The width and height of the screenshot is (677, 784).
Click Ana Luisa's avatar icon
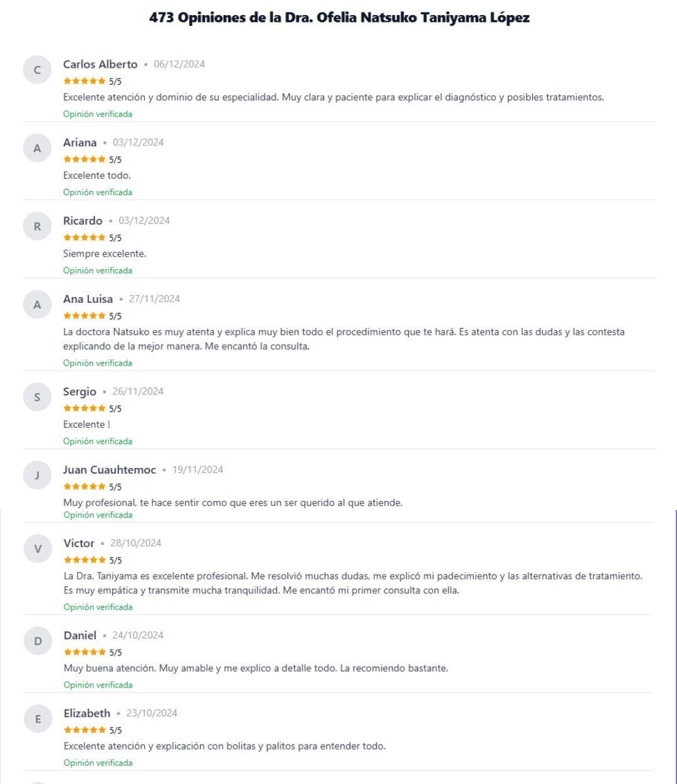37,305
